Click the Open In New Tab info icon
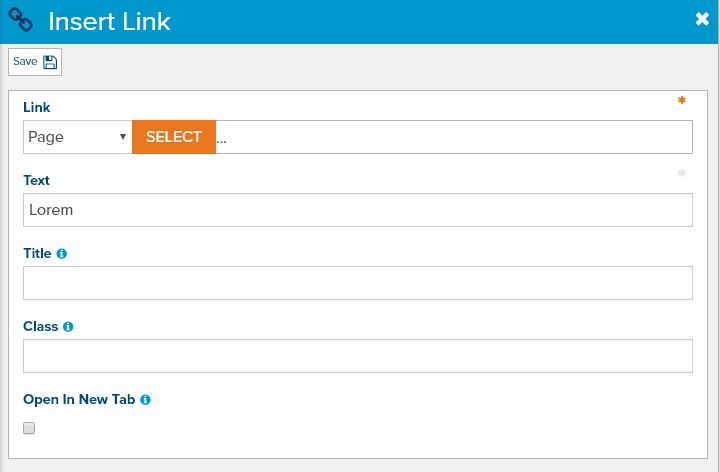Image resolution: width=720 pixels, height=472 pixels. pyautogui.click(x=145, y=400)
